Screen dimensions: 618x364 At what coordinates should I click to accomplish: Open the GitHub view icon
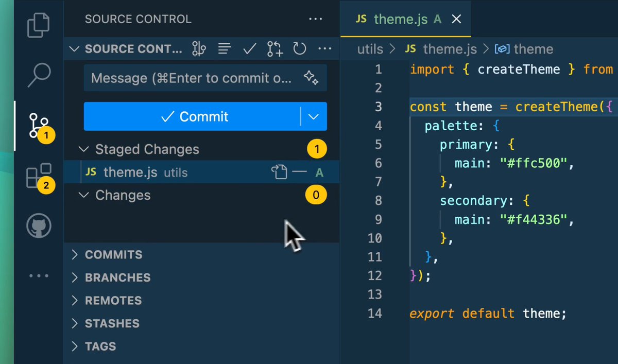point(39,226)
